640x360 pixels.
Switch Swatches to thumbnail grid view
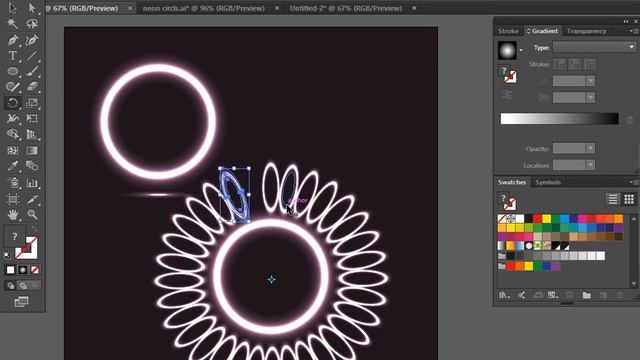click(x=629, y=199)
